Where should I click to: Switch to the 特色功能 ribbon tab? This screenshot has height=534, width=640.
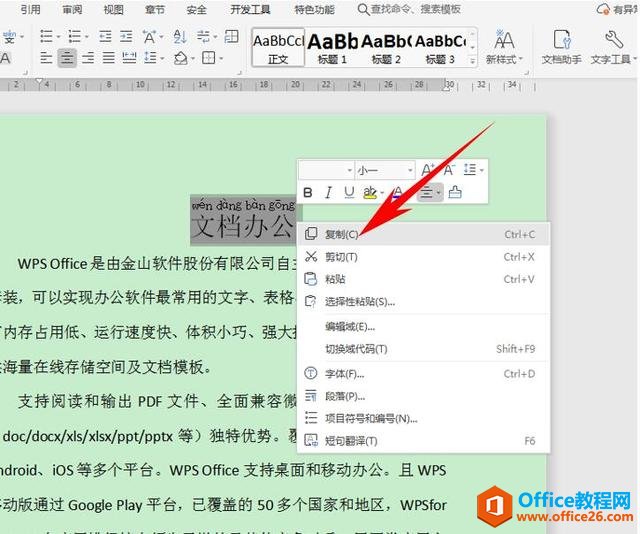pyautogui.click(x=315, y=9)
